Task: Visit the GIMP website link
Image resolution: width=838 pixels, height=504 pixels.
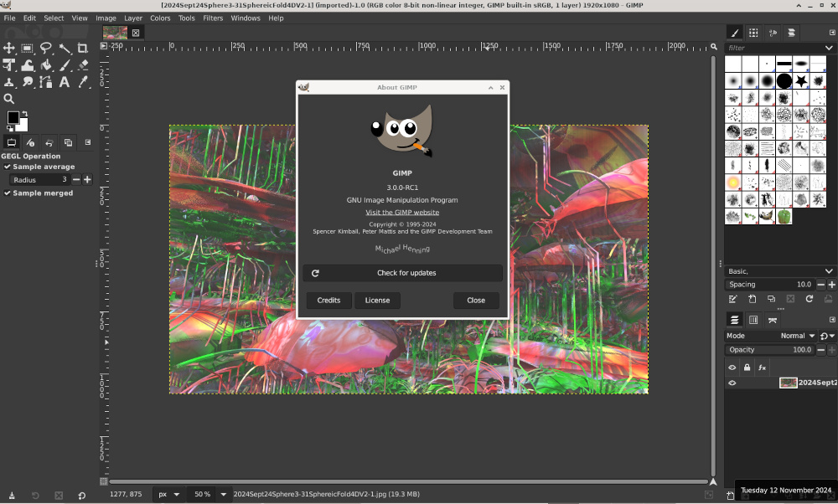Action: 402,213
